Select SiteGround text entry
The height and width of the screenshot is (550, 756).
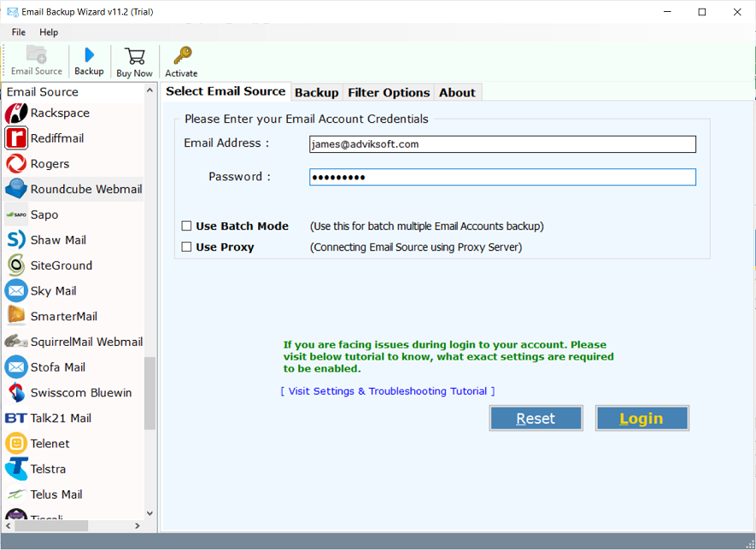pos(62,265)
